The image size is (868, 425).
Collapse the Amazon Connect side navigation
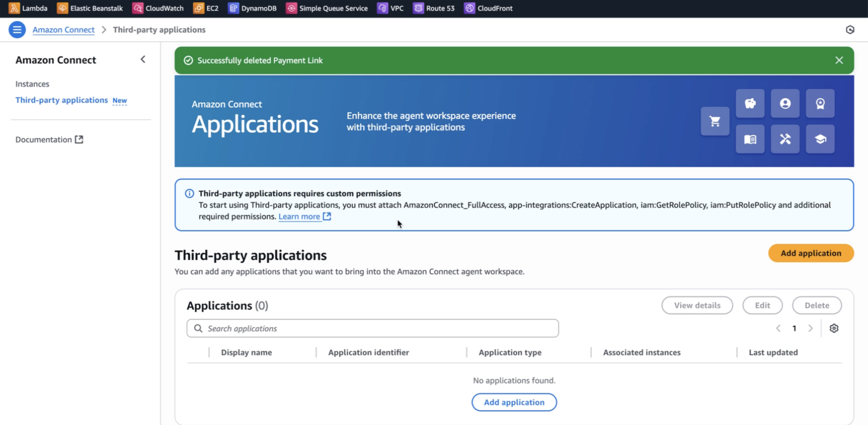[x=143, y=60]
